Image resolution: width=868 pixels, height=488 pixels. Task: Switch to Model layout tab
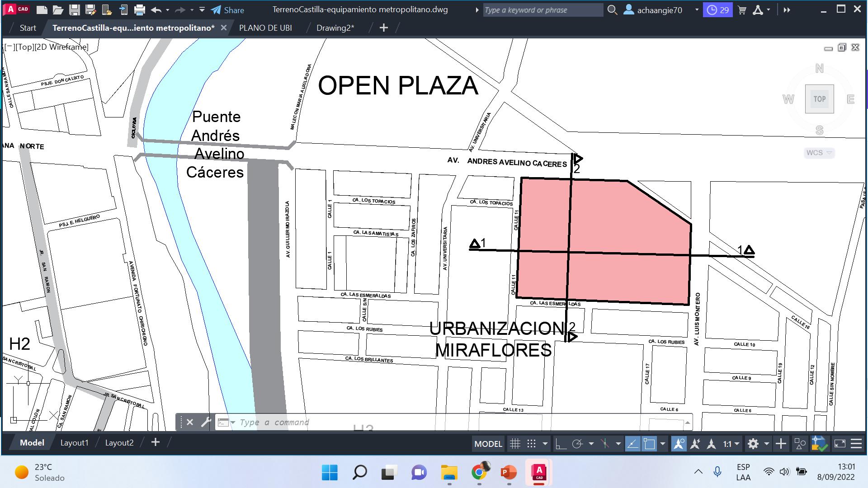pyautogui.click(x=32, y=443)
